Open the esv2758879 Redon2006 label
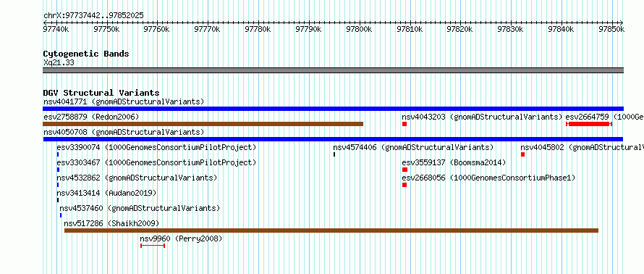Screen dimensions: 644x274 pos(91,117)
